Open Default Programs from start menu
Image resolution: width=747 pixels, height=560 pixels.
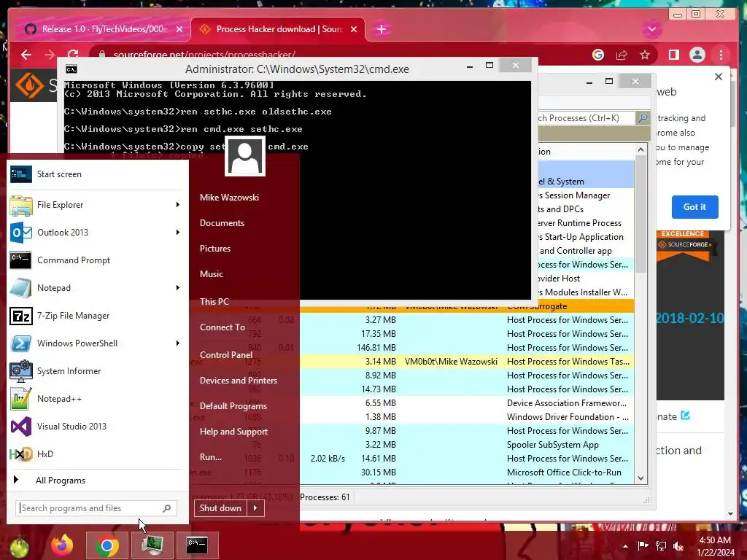click(233, 406)
